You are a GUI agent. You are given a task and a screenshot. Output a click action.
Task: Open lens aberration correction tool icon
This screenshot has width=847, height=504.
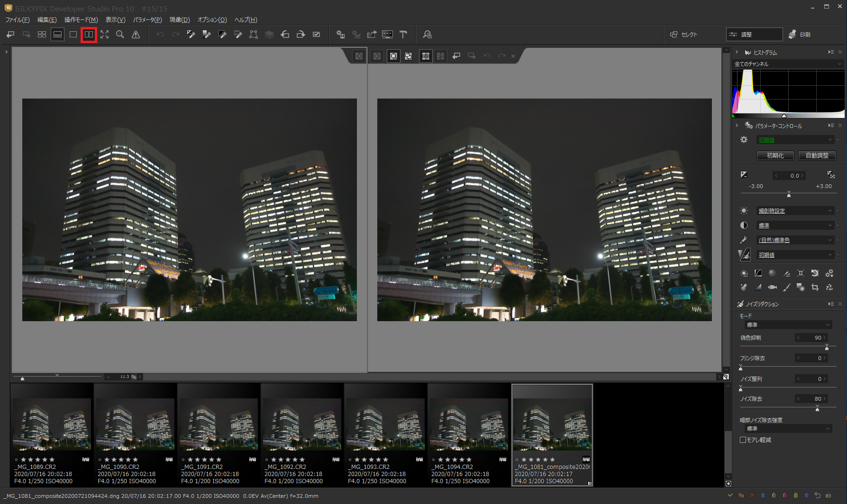click(801, 273)
